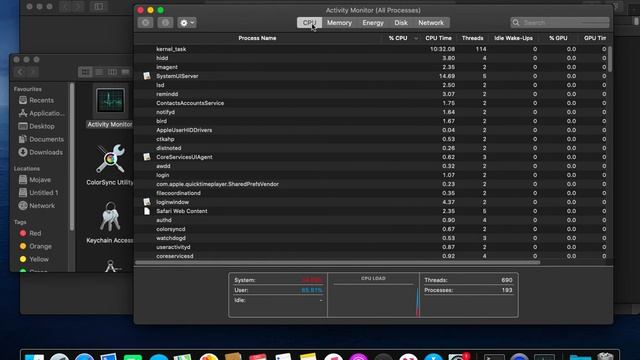Sort by the Process Name column header
The width and height of the screenshot is (640, 360).
click(258, 38)
